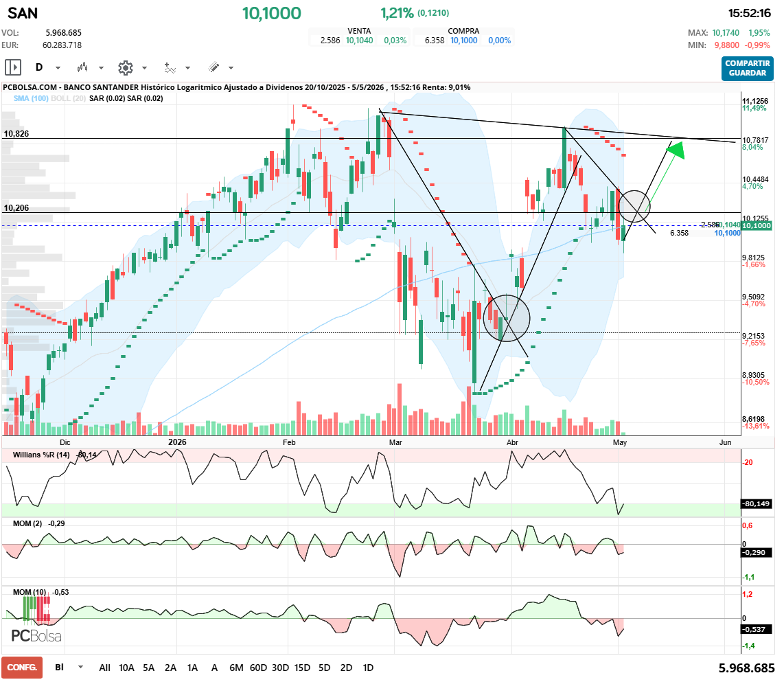
Task: Click the COMPRA price 10,1000
Action: 464,41
